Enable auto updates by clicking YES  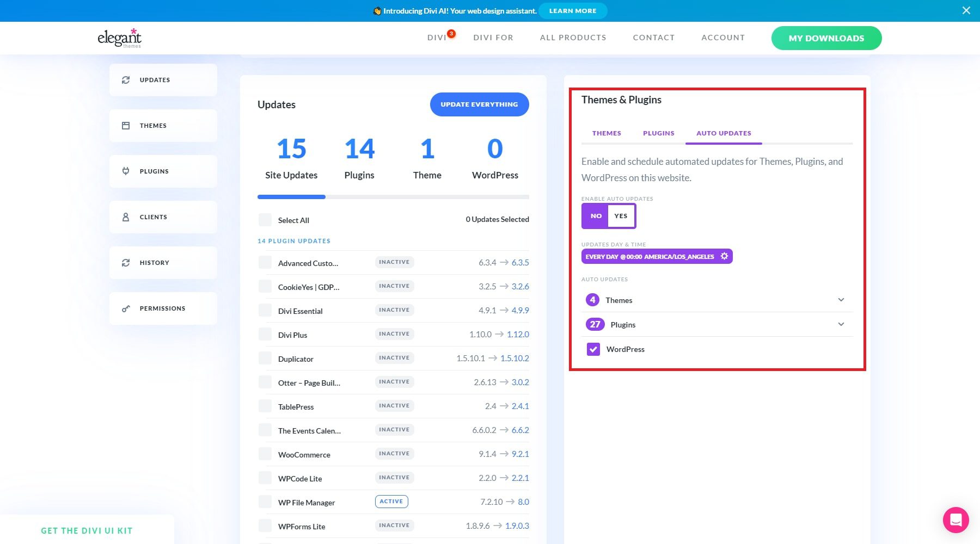click(621, 216)
